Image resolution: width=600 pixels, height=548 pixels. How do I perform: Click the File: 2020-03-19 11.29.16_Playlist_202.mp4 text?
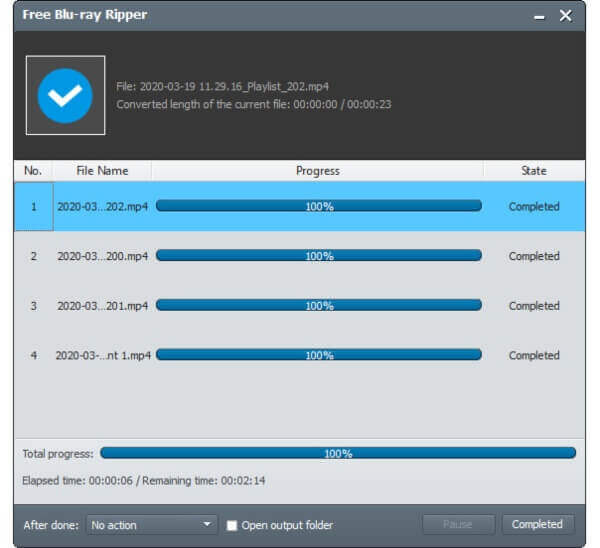pyautogui.click(x=222, y=86)
